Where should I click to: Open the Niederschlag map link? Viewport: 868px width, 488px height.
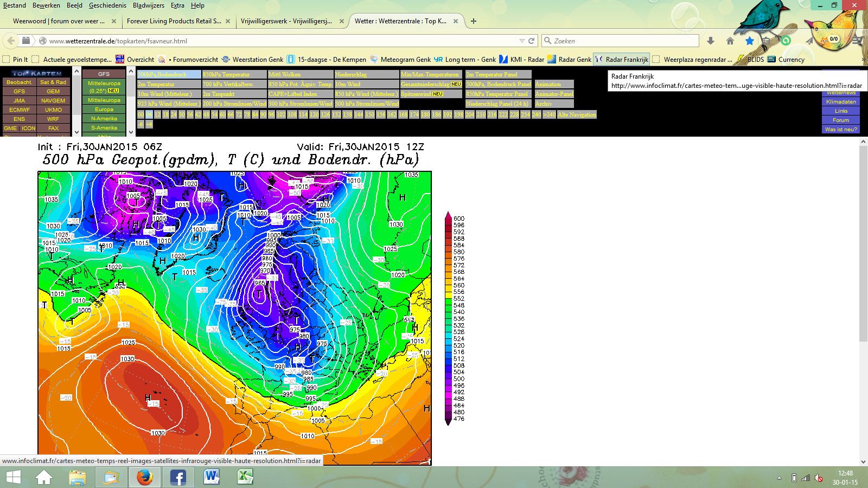[351, 74]
